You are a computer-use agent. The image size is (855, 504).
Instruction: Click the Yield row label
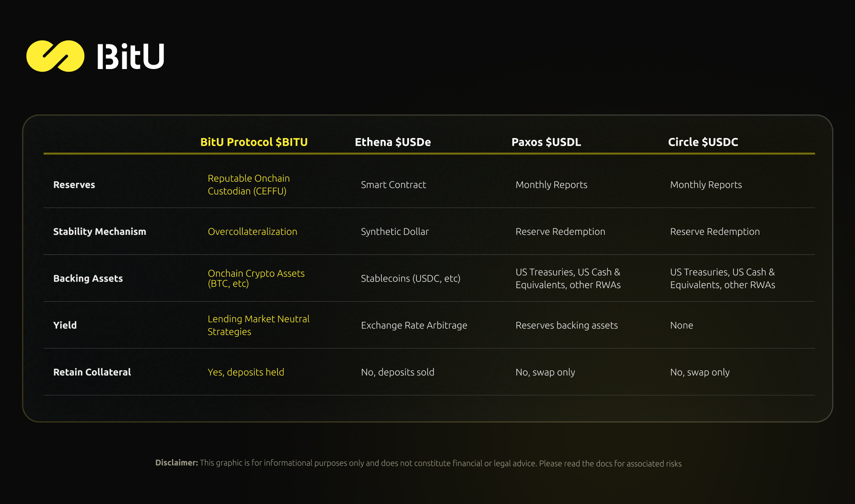(x=65, y=325)
